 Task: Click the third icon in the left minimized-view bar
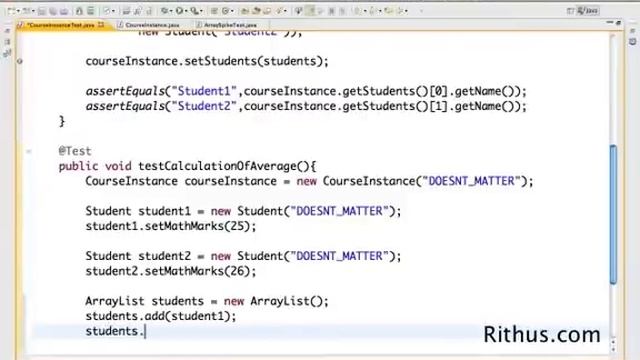coord(7,53)
